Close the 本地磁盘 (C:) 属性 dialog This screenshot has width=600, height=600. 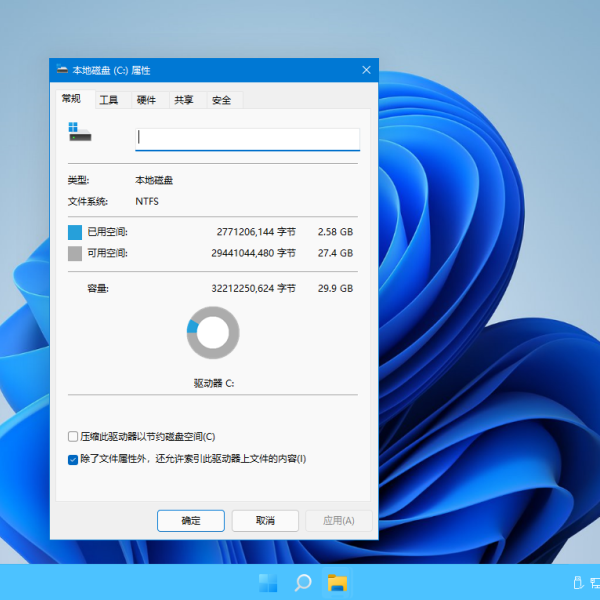366,70
